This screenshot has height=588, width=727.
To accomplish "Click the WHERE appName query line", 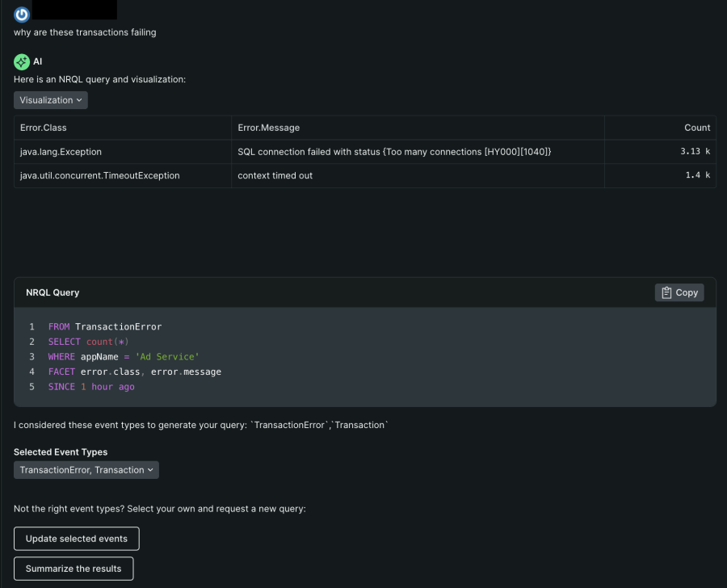I will 123,357.
